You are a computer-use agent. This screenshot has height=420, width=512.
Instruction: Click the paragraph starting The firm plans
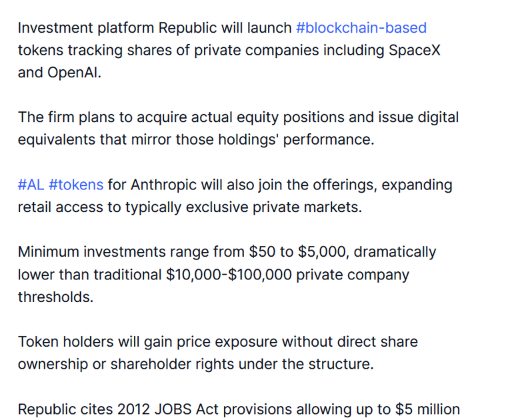tap(239, 129)
